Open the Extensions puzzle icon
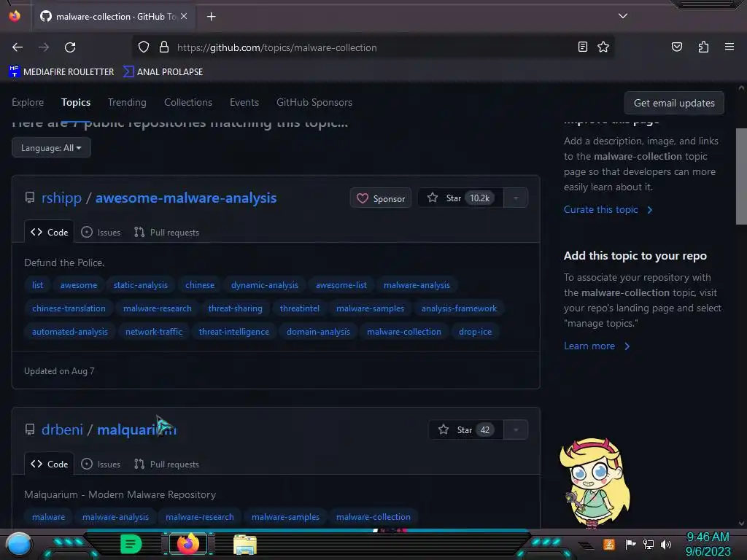 coord(703,47)
